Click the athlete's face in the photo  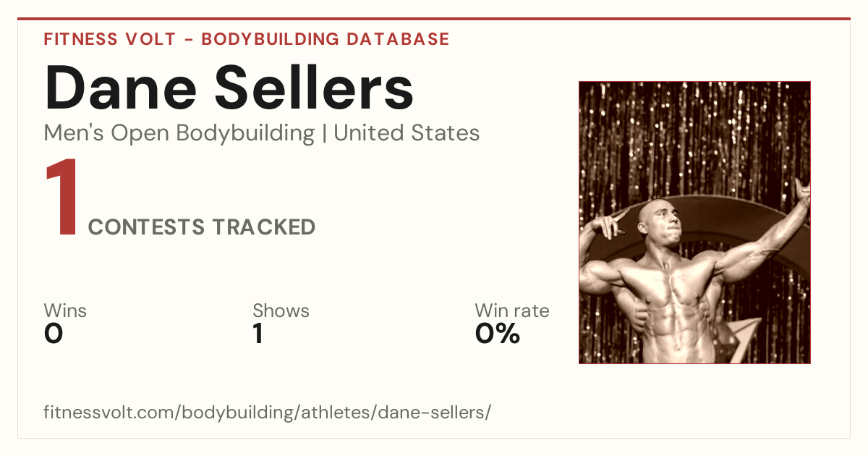click(660, 221)
